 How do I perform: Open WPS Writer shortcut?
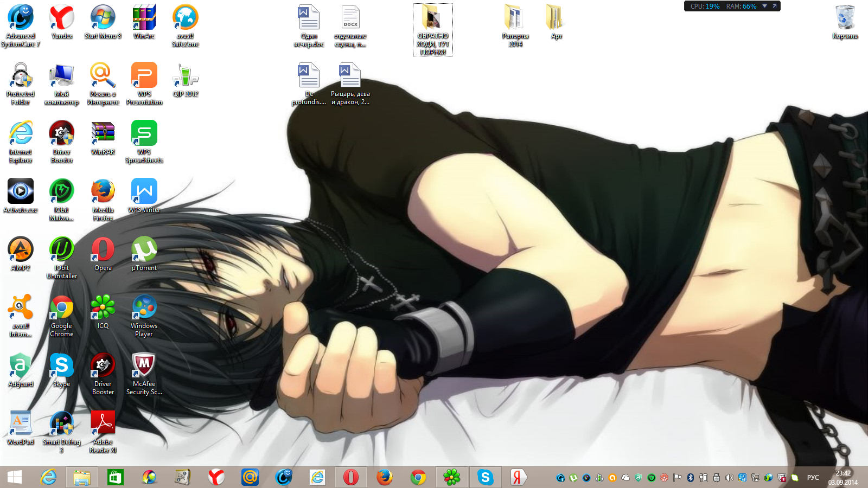click(144, 196)
